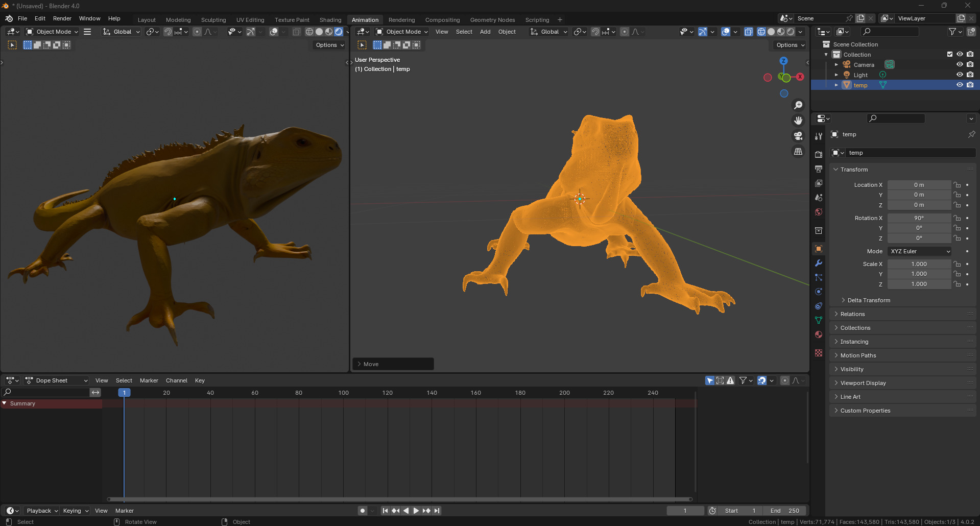Image resolution: width=980 pixels, height=526 pixels.
Task: Expand the temp object in outliner
Action: coord(836,85)
